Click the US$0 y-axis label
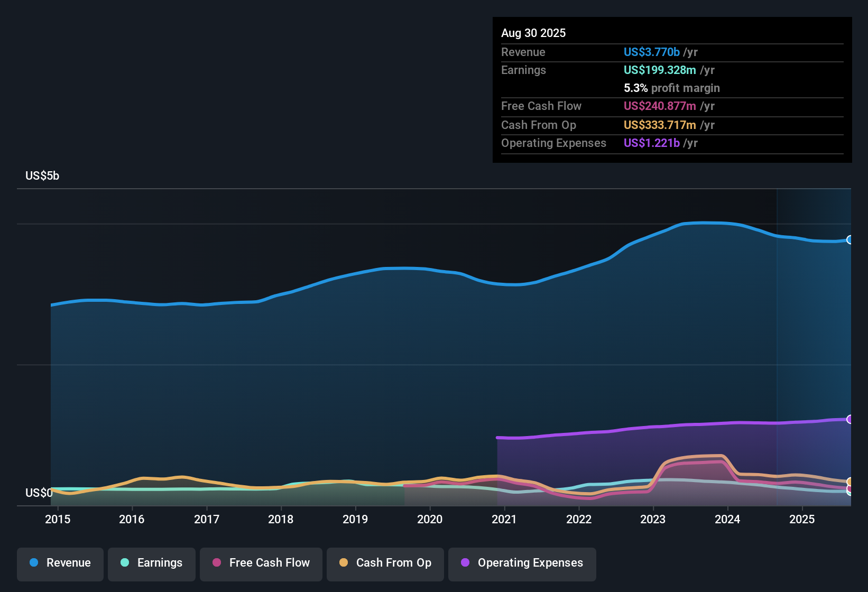868x592 pixels. (39, 493)
